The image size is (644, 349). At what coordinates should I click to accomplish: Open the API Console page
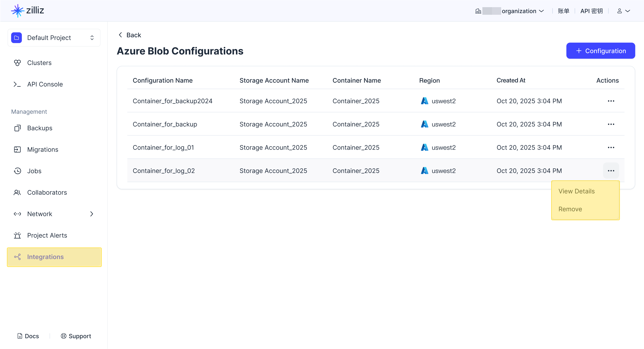45,84
